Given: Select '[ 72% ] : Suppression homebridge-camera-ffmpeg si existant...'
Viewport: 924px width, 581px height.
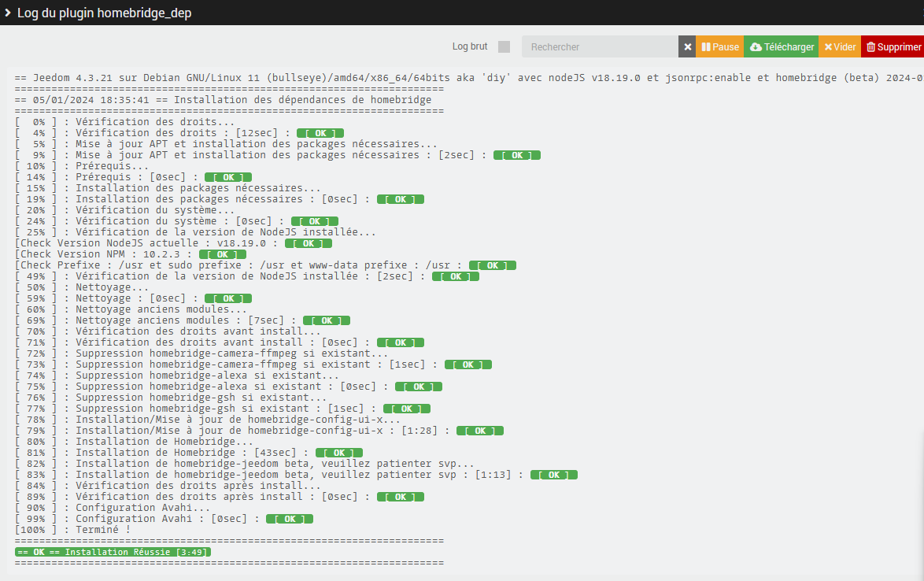Looking at the screenshot, I should 201,353.
